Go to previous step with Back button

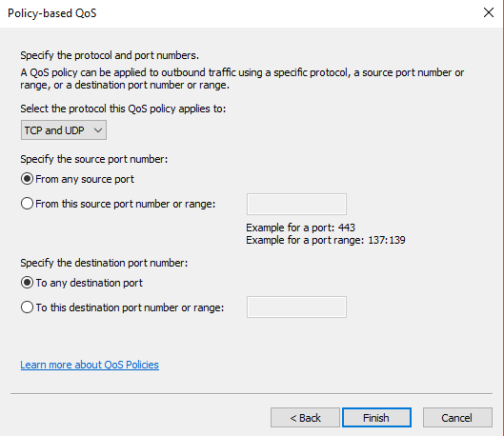(x=305, y=418)
